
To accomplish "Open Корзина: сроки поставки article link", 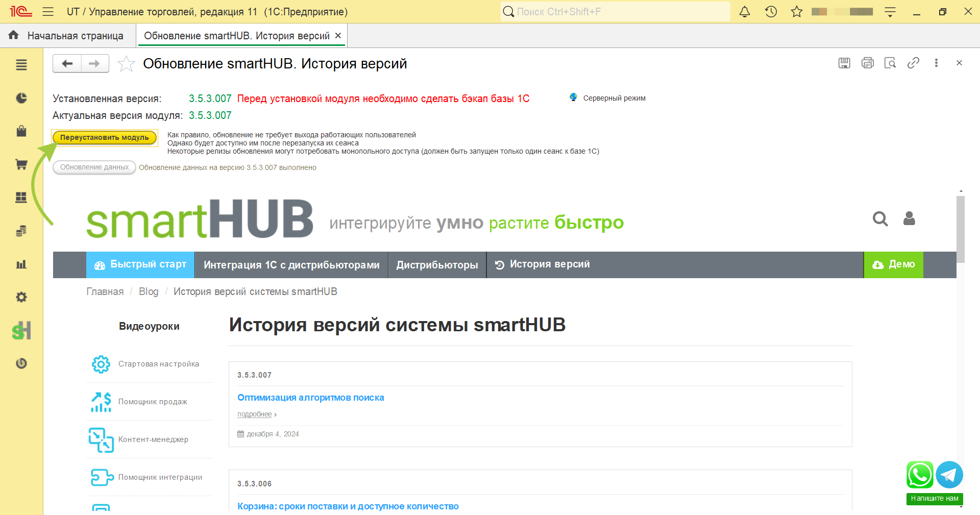I will (x=348, y=506).
